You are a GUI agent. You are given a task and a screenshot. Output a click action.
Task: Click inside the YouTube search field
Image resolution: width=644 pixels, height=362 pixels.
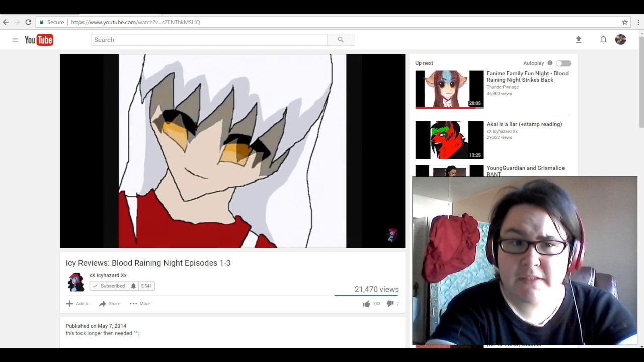click(209, 40)
